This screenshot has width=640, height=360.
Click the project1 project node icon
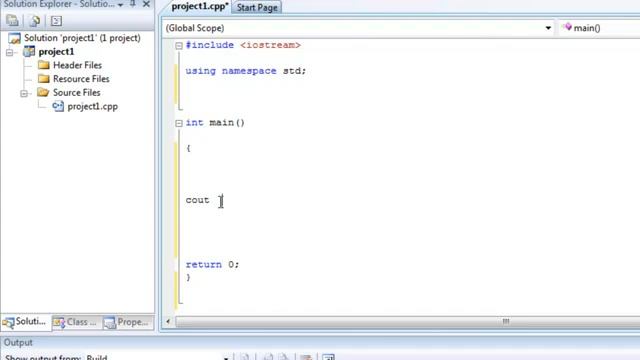click(x=29, y=52)
